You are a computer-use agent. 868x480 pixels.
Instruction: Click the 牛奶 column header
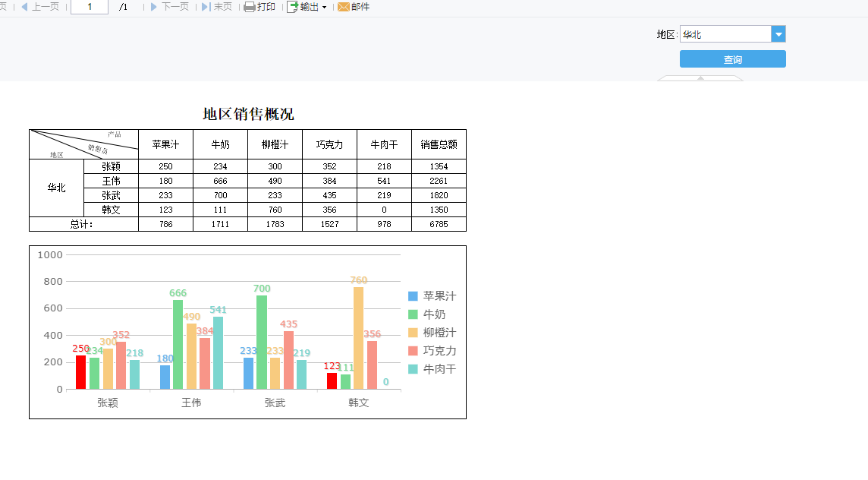(x=220, y=144)
